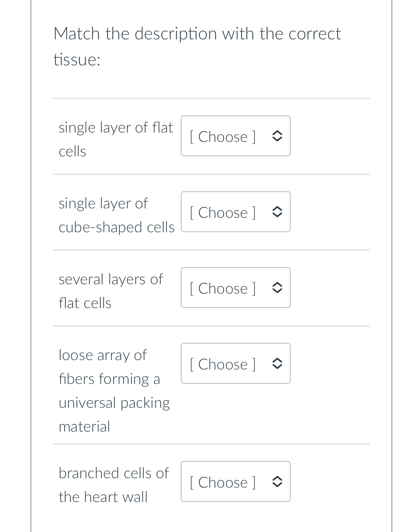413x532 pixels.
Task: Click the label 'several layers of flat cells'
Action: (x=111, y=291)
